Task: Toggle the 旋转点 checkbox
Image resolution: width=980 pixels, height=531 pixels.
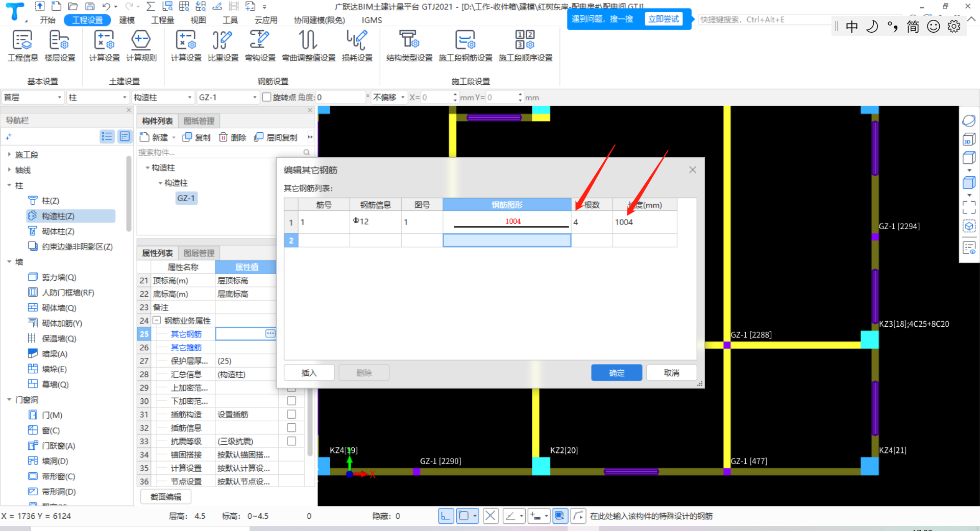Action: click(266, 97)
